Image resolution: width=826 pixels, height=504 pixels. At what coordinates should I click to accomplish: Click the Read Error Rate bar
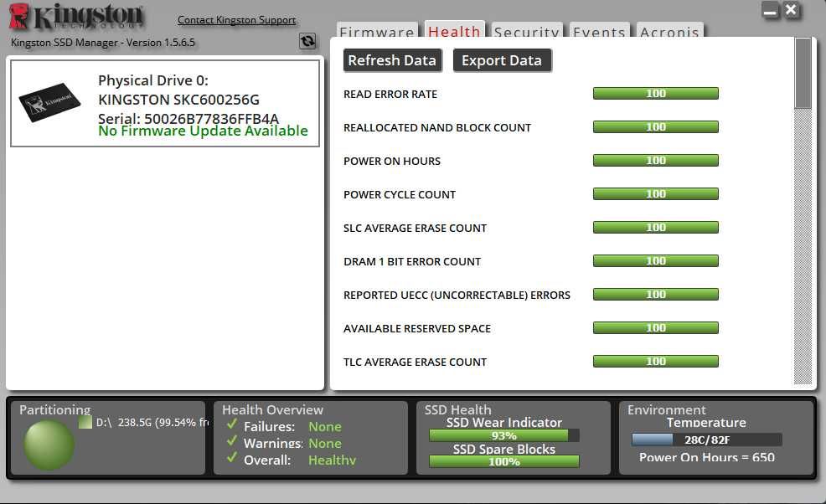(656, 94)
